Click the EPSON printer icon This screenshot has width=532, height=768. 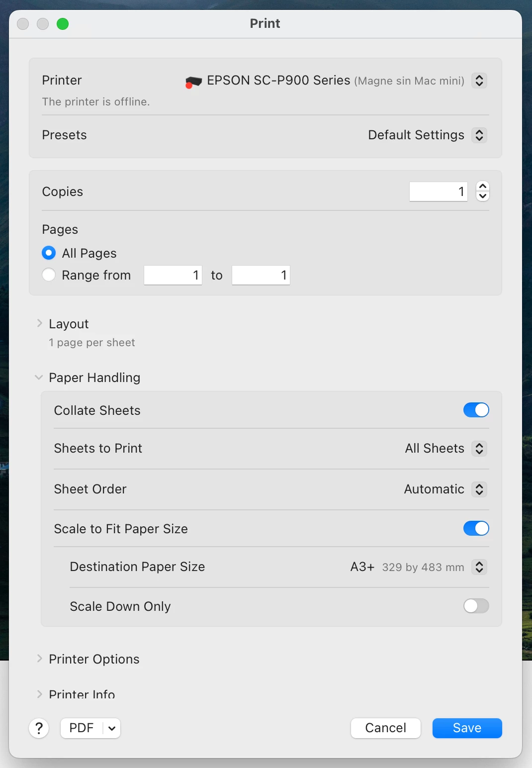193,82
